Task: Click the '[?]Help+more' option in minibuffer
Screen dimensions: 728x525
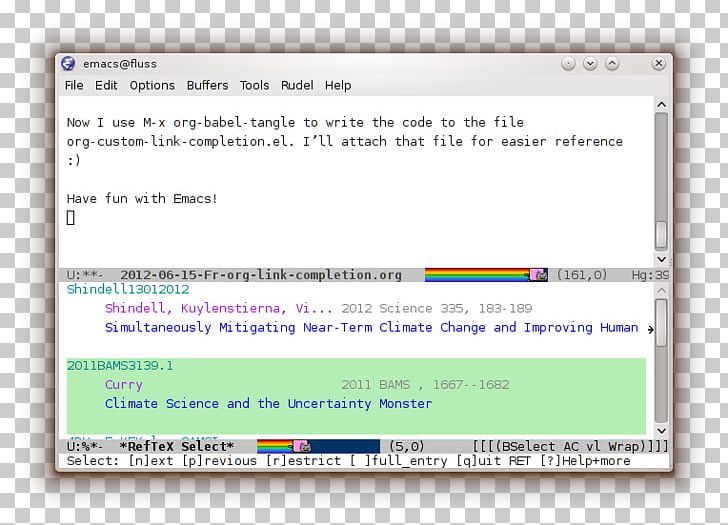Action: 585,461
